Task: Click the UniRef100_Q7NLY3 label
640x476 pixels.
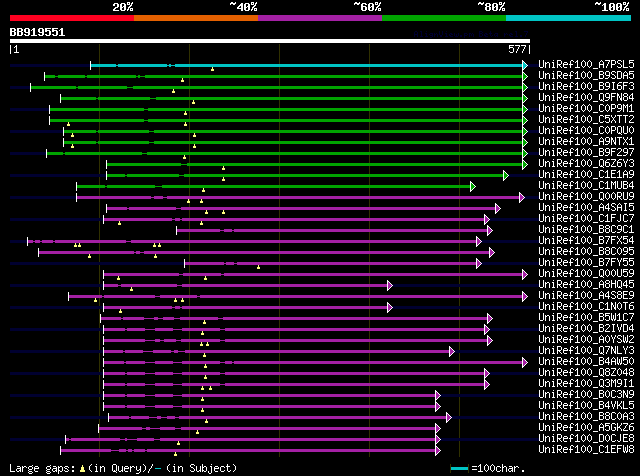Action: [586, 351]
